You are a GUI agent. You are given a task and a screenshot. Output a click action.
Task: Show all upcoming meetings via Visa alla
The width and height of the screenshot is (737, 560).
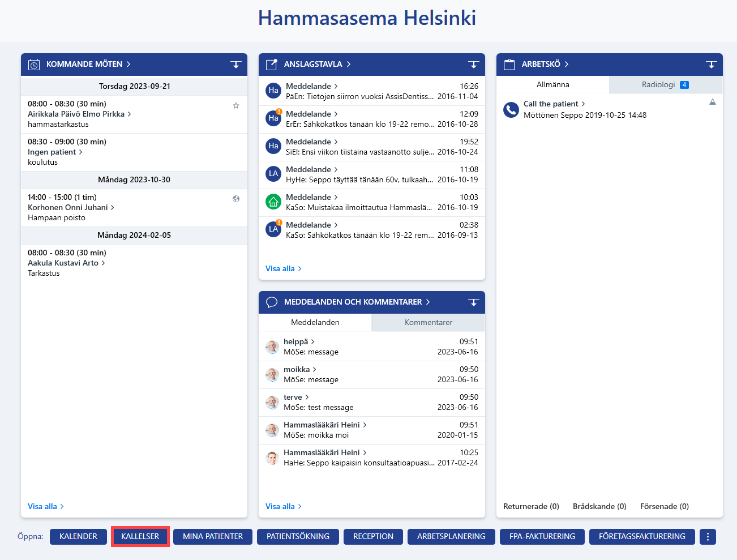[x=46, y=507]
